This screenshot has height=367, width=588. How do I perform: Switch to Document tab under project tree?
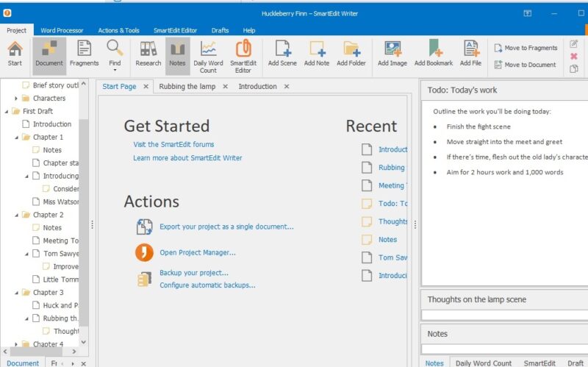(23, 363)
